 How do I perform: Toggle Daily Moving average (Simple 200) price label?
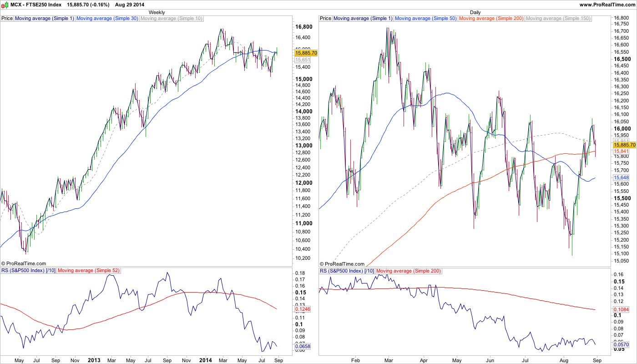tap(491, 19)
